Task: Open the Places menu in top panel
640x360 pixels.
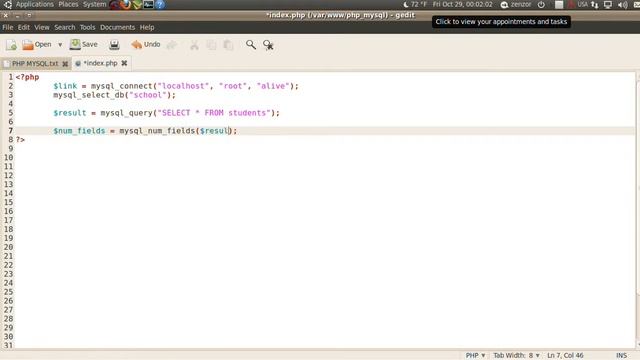Action: click(68, 4)
